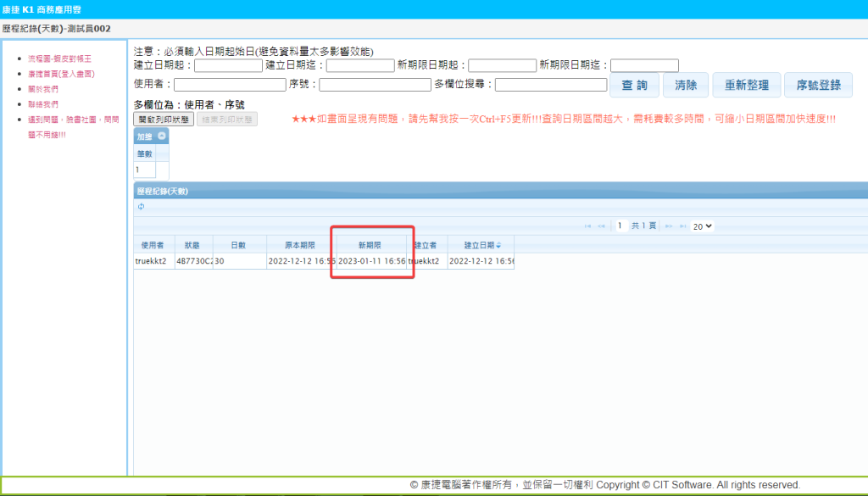Image resolution: width=868 pixels, height=496 pixels.
Task: Open 序號登錄 serial registration
Action: coord(818,85)
